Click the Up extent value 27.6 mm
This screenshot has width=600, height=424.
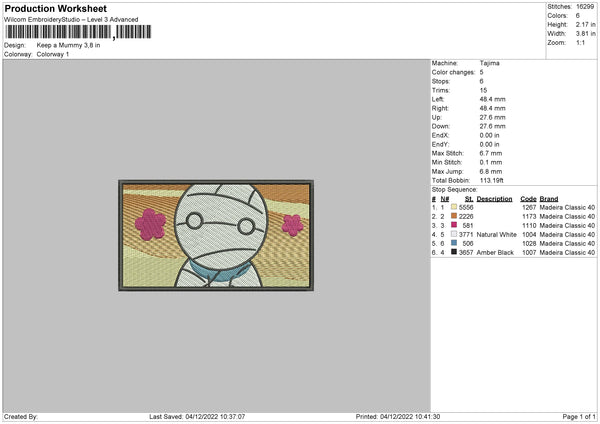492,117
